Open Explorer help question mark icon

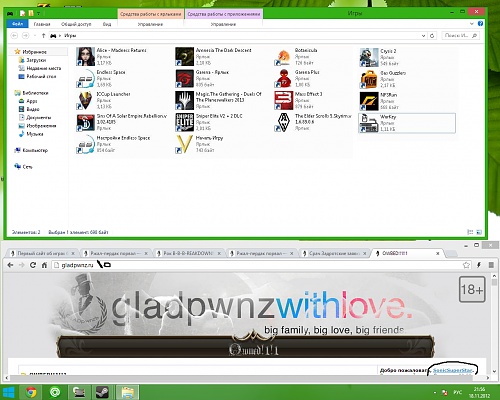(480, 24)
